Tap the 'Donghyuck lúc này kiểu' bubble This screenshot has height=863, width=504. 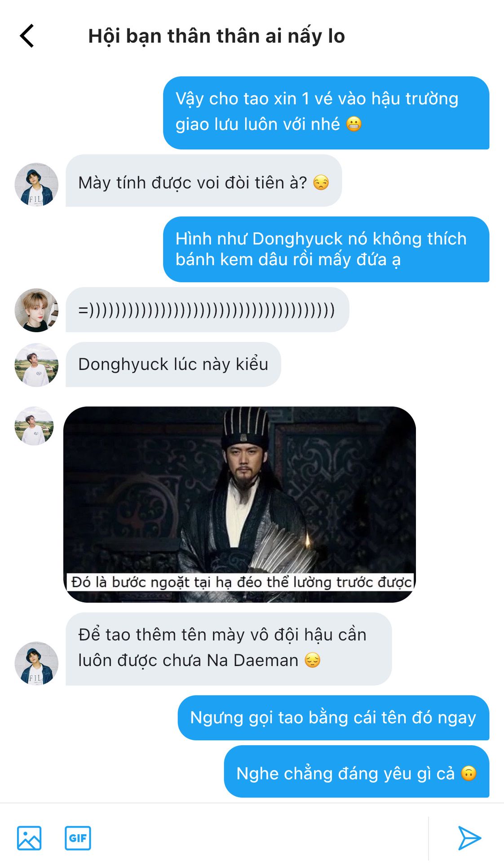tap(173, 365)
